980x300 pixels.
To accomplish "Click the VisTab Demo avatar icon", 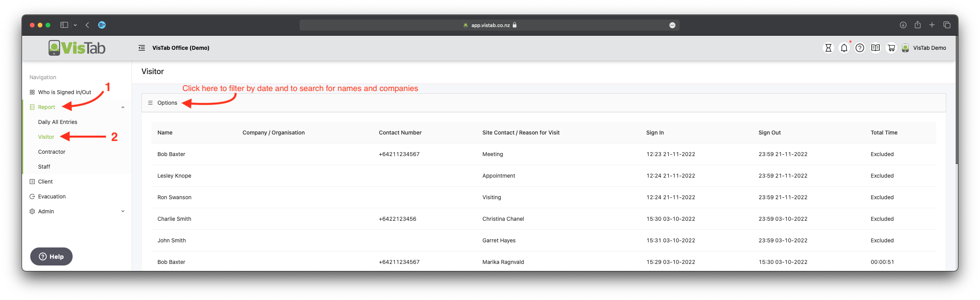I will coord(905,48).
